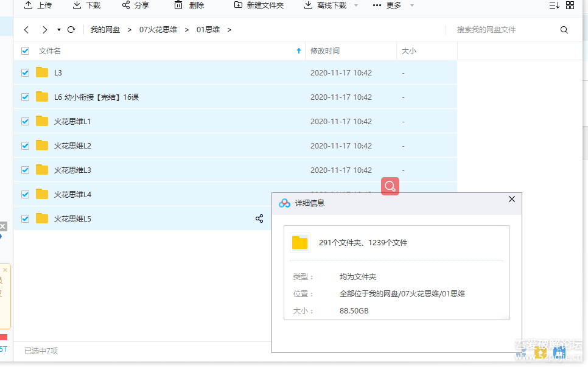Click the search magnifier icon
This screenshot has width=588, height=367.
564,30
